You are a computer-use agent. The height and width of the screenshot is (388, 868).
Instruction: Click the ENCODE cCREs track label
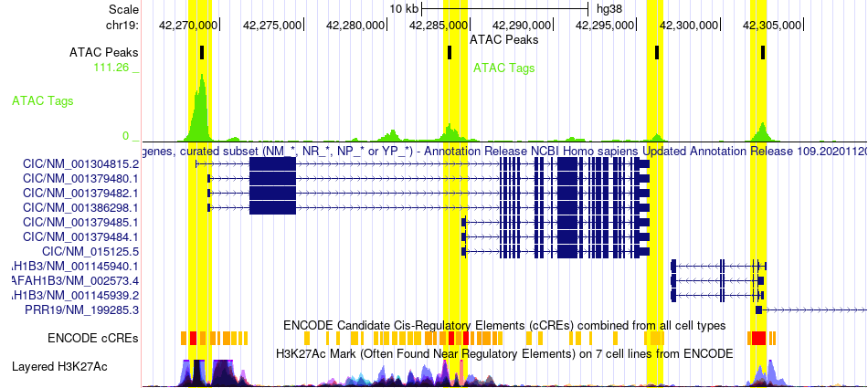pos(93,338)
